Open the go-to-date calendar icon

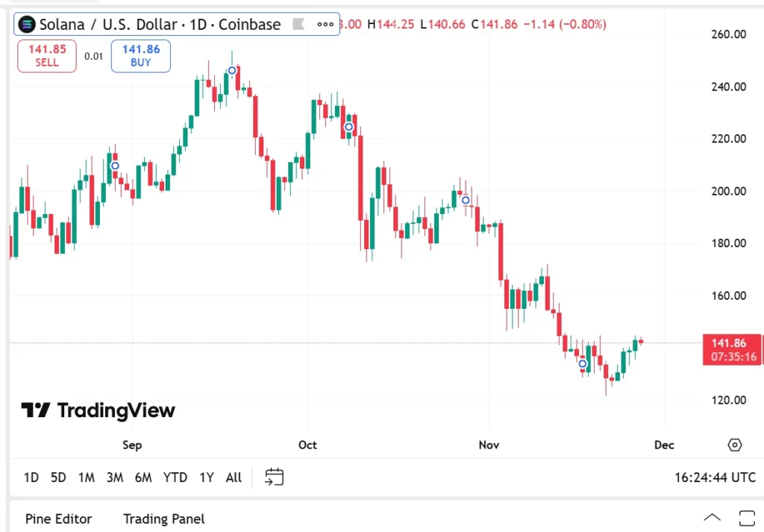click(275, 477)
